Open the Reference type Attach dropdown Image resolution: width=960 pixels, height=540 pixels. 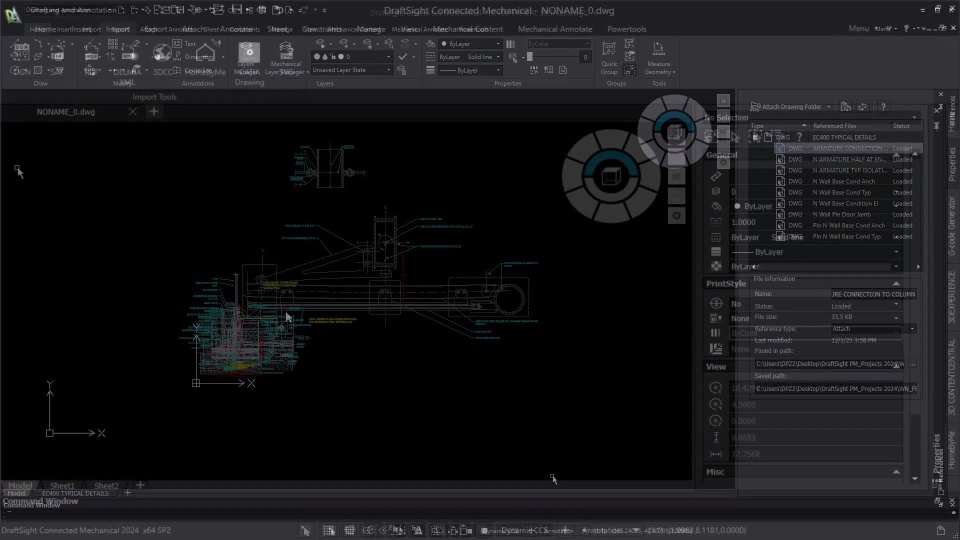tap(873, 329)
